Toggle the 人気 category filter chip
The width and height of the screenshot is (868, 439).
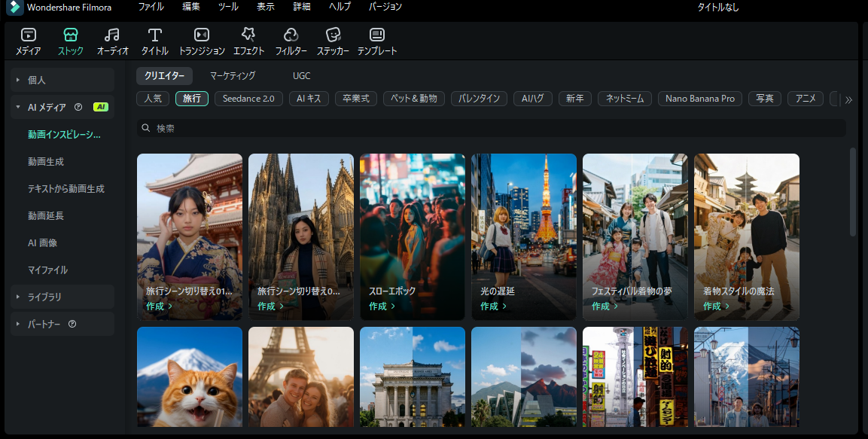point(153,99)
